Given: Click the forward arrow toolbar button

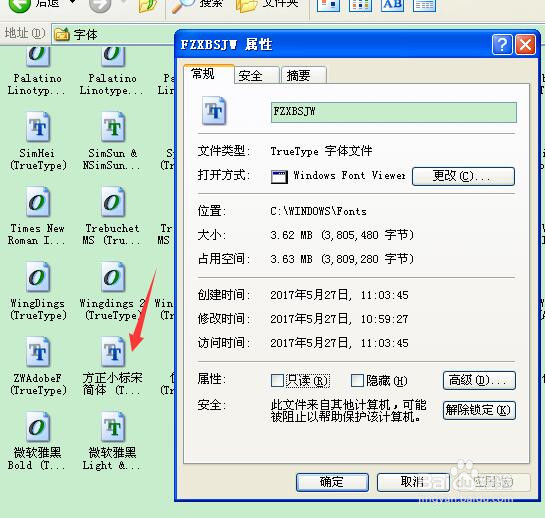Looking at the screenshot, I should (x=100, y=5).
